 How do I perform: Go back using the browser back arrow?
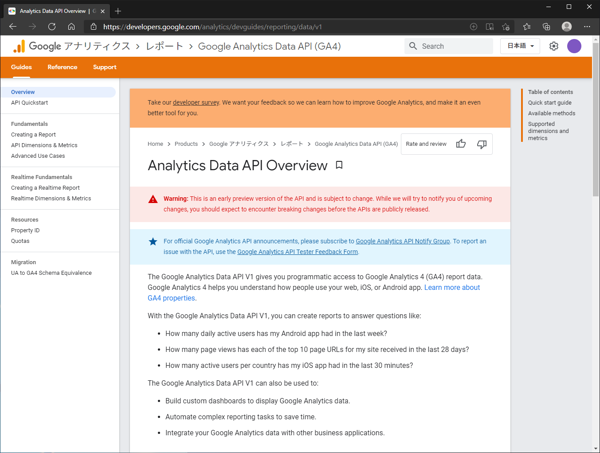tap(13, 26)
